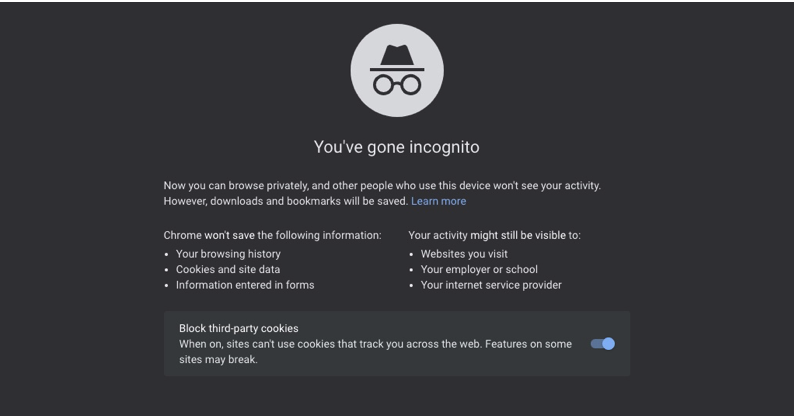Click the "You've gone incognito" heading

click(x=396, y=147)
